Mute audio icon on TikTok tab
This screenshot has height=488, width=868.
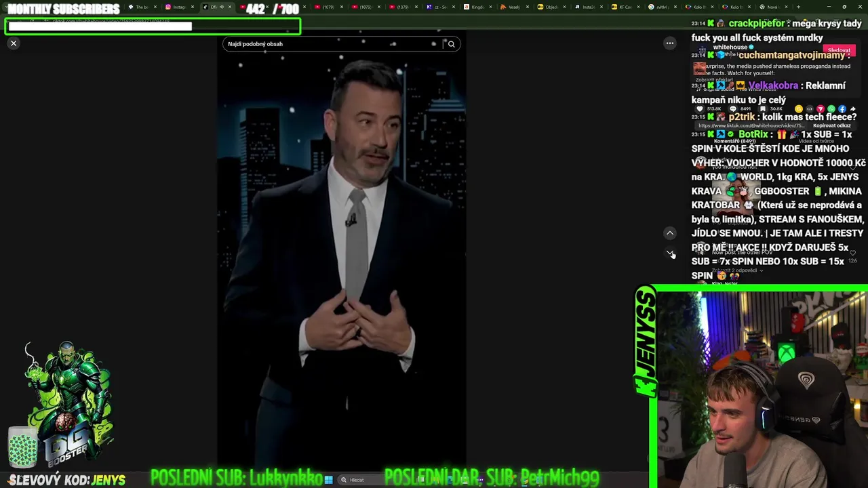[x=222, y=7]
